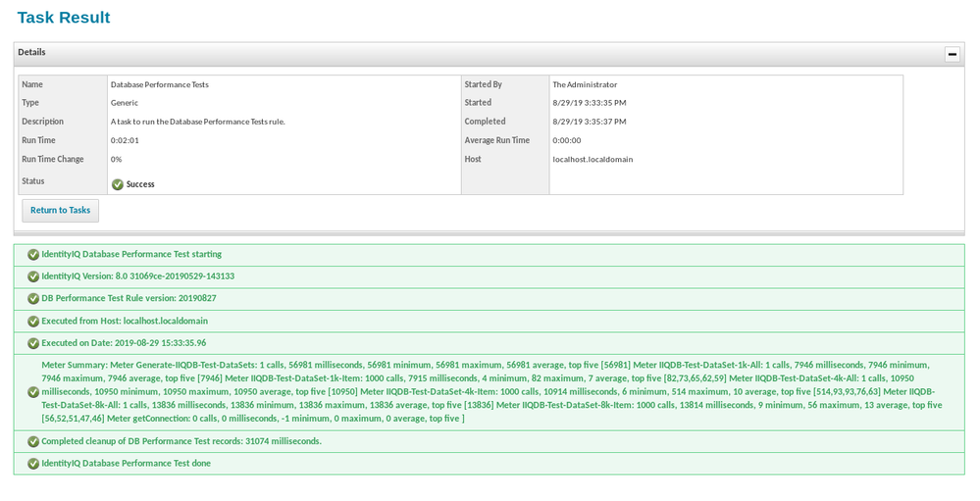Click check icon beside IdentityIQ Version message
The height and width of the screenshot is (501, 980).
tap(33, 276)
